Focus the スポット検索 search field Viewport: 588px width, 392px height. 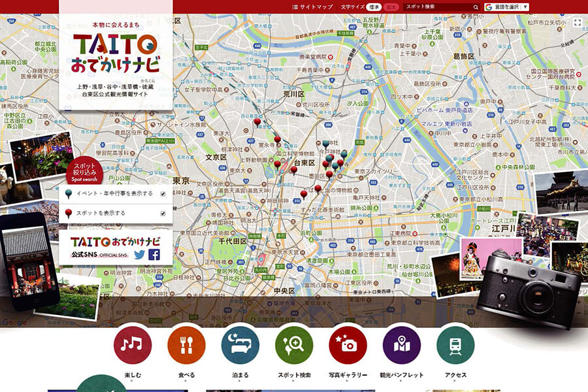click(438, 7)
